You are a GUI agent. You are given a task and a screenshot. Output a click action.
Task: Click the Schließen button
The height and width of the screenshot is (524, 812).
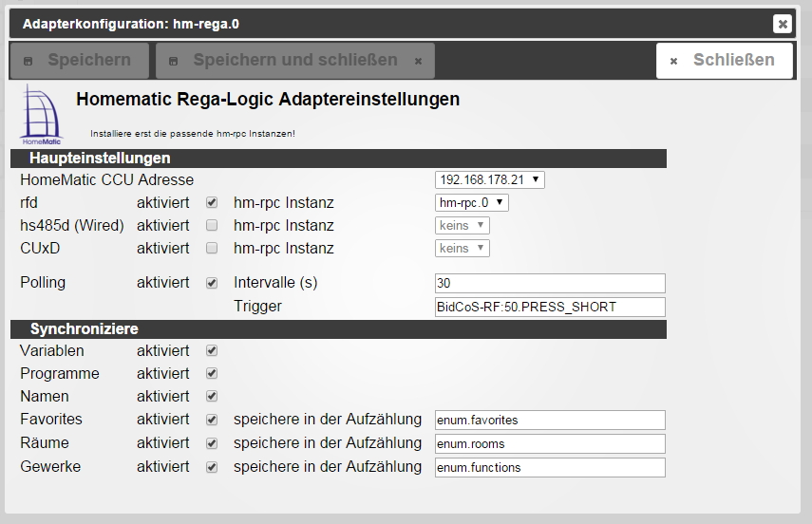click(x=724, y=61)
